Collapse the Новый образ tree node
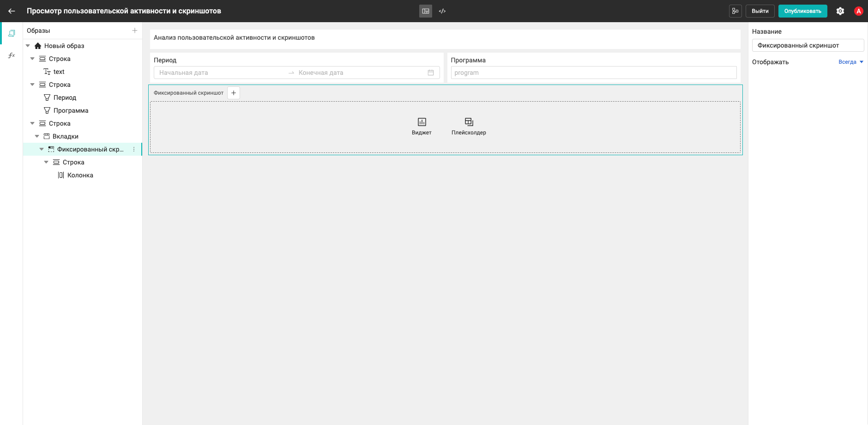The height and width of the screenshot is (425, 868). point(28,46)
